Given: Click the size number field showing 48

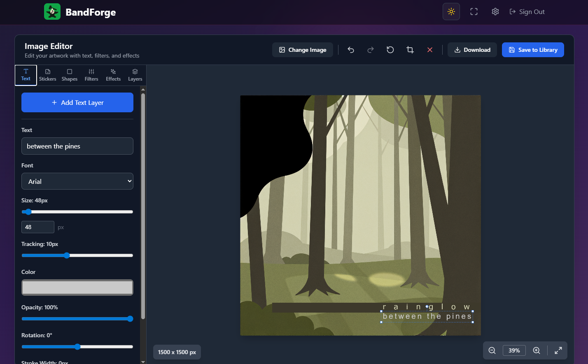Looking at the screenshot, I should point(38,227).
